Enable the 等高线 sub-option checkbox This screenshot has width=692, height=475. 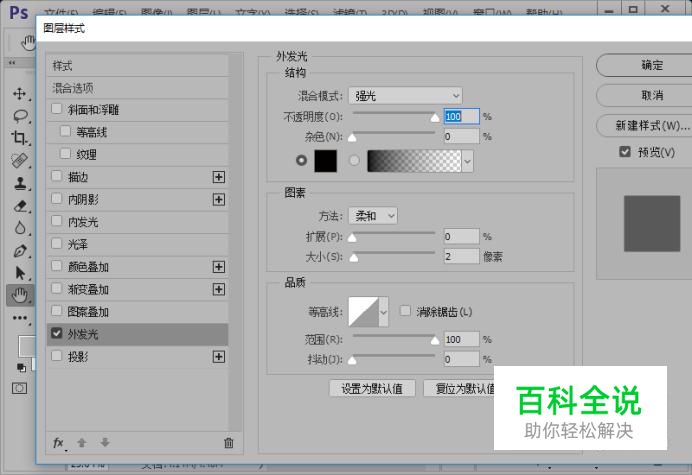[65, 131]
